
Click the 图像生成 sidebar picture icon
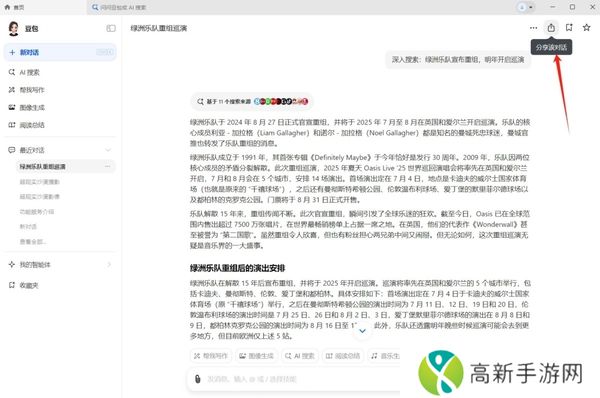pos(12,107)
